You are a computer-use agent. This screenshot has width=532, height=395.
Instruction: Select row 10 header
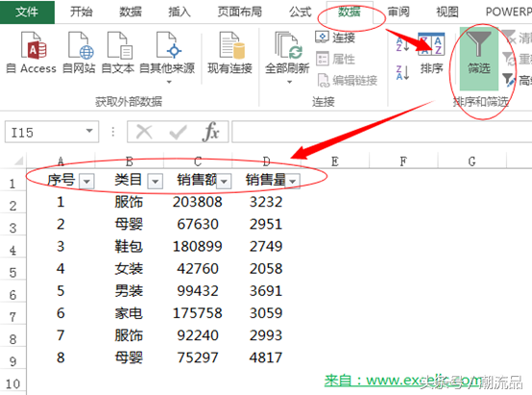(x=12, y=383)
